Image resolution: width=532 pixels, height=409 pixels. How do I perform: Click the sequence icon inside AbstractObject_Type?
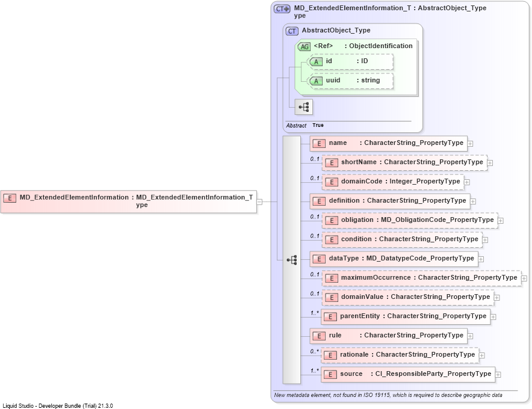(304, 107)
